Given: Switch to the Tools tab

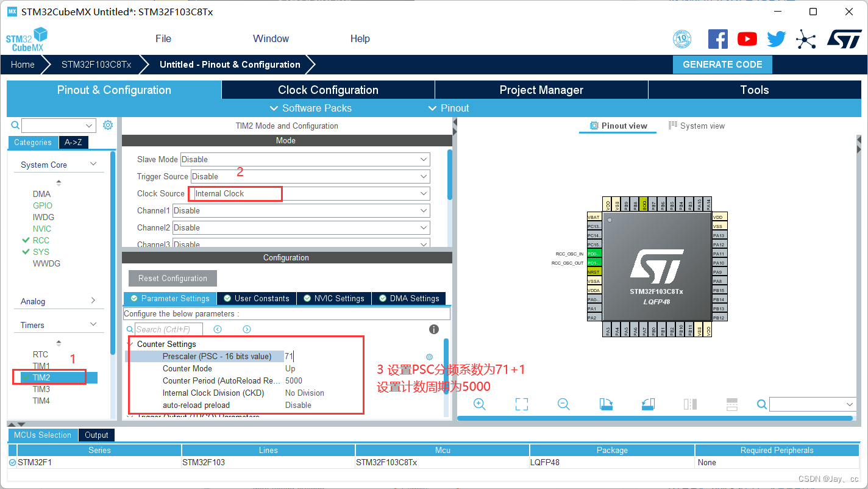Looking at the screenshot, I should coord(755,90).
